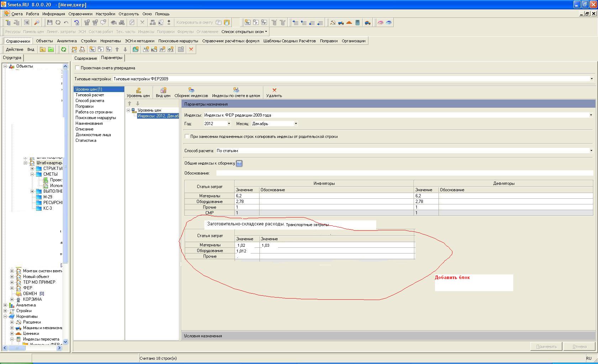The image size is (598, 364).
Task: Click the Применить button
Action: pos(546,347)
